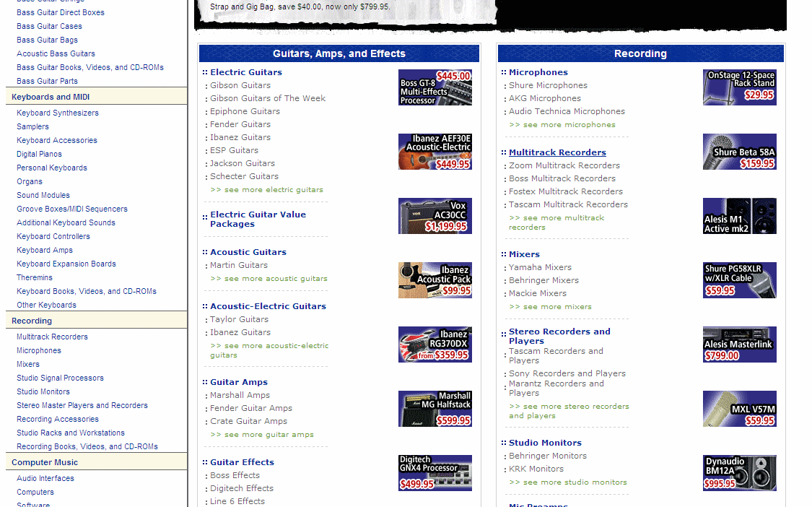The image size is (812, 507).
Task: Click the Marshall MG Halfstack product image
Action: point(435,409)
